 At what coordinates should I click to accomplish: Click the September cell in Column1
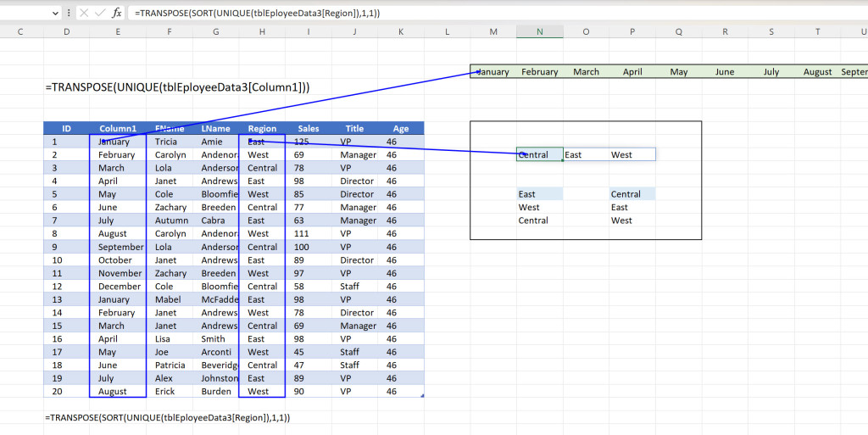point(118,247)
